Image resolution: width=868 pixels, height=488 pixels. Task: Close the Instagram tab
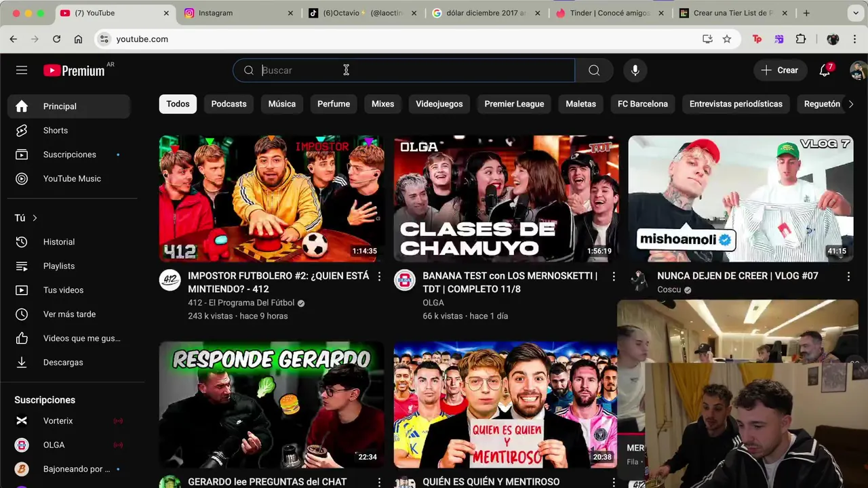[290, 13]
